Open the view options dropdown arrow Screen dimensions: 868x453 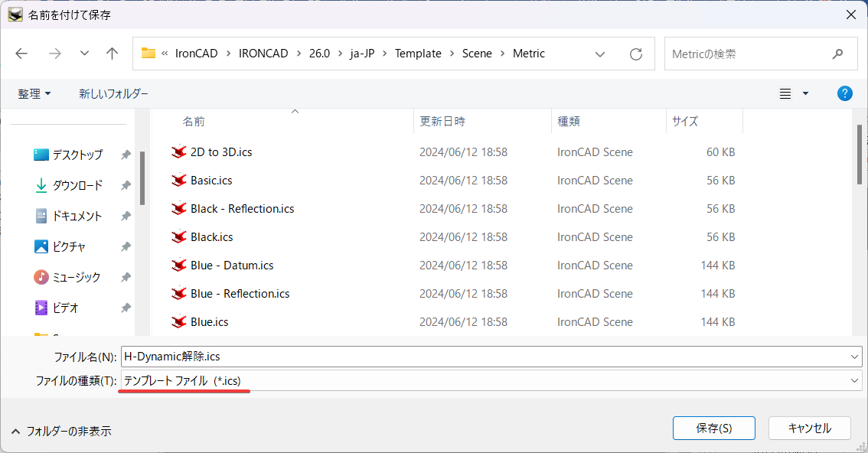[x=805, y=93]
